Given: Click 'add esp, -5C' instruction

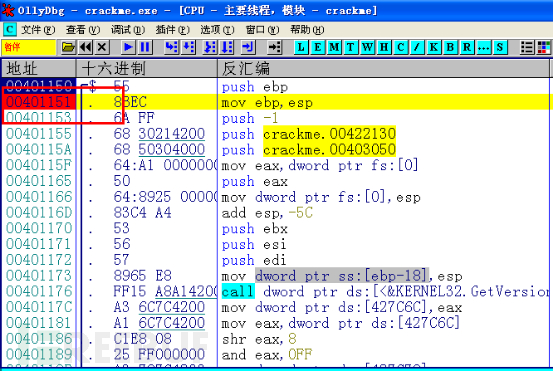Looking at the screenshot, I should 267,213.
